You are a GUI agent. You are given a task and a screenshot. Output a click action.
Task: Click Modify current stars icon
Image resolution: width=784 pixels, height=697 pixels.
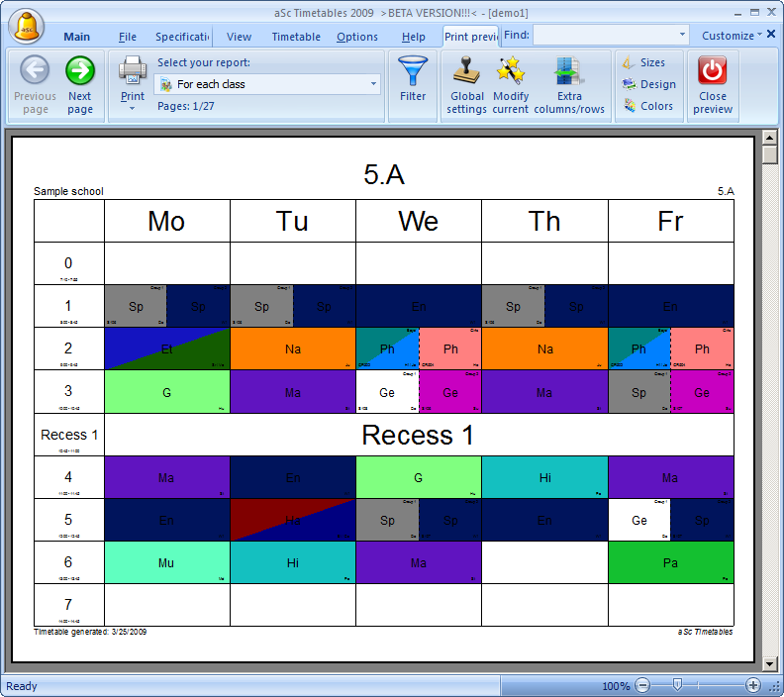511,71
